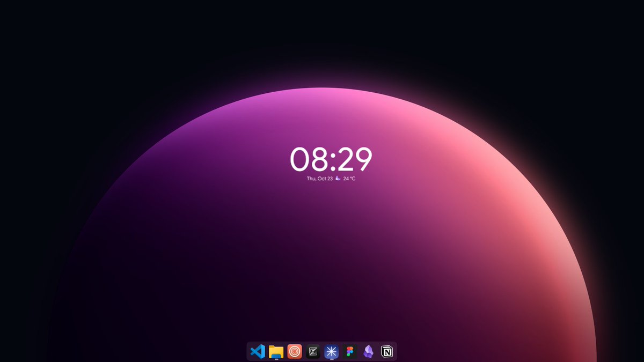Launch Figma from the dock
Screen dimensions: 644x362
point(350,351)
